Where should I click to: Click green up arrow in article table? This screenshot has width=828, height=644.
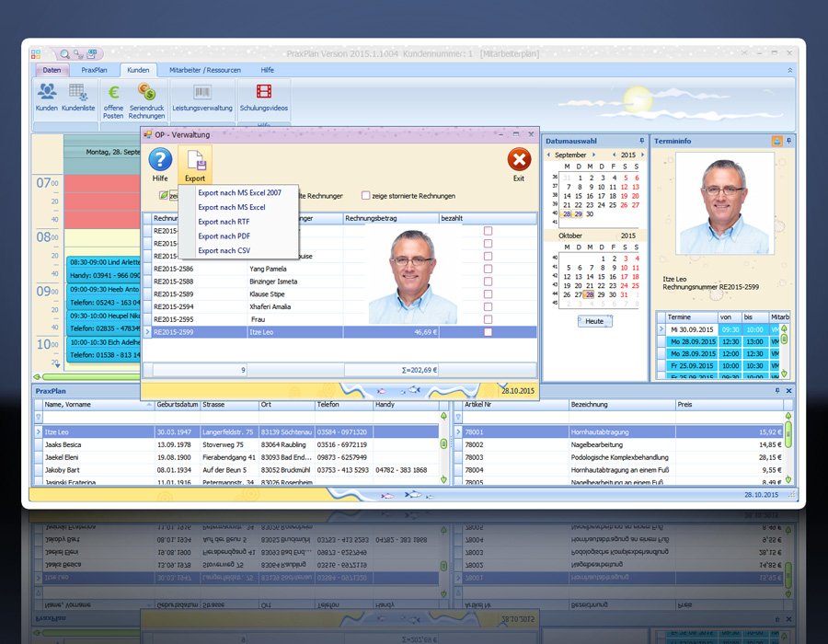(788, 417)
